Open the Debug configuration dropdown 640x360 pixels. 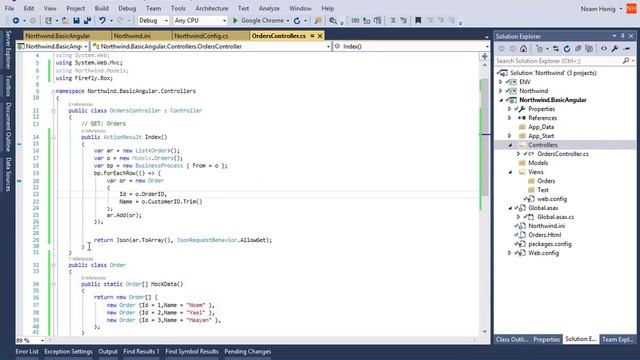point(166,20)
